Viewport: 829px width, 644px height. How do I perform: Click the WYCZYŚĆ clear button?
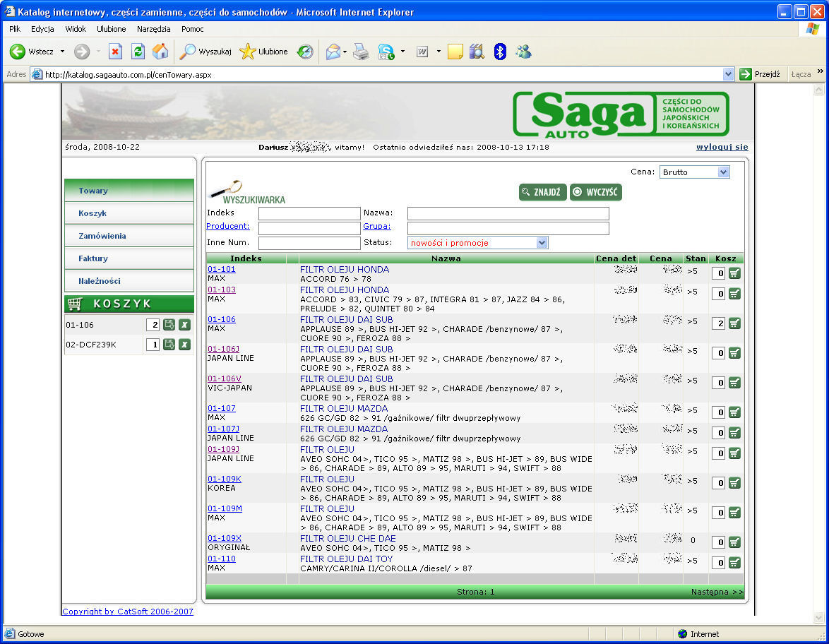(x=596, y=192)
